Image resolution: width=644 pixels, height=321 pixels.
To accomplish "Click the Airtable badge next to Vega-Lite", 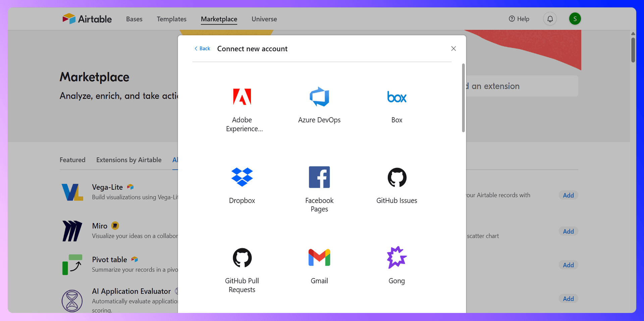I will (130, 187).
